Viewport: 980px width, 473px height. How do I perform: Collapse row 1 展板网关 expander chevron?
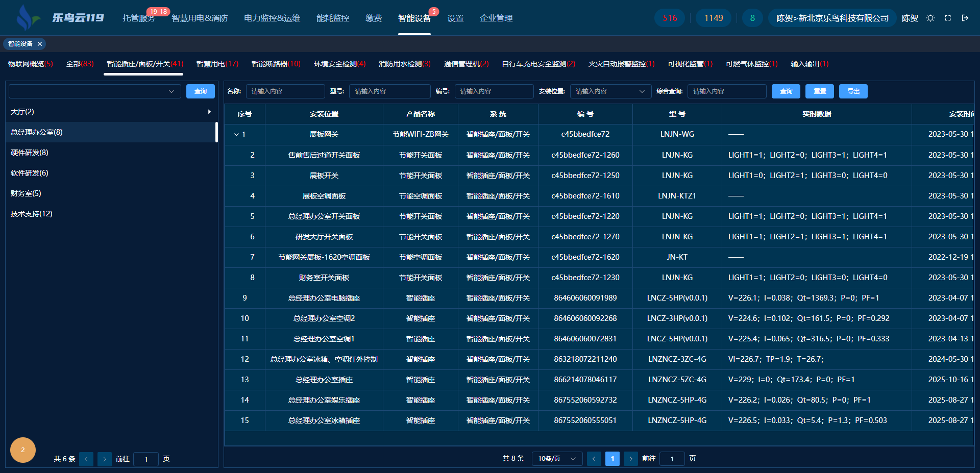(236, 135)
